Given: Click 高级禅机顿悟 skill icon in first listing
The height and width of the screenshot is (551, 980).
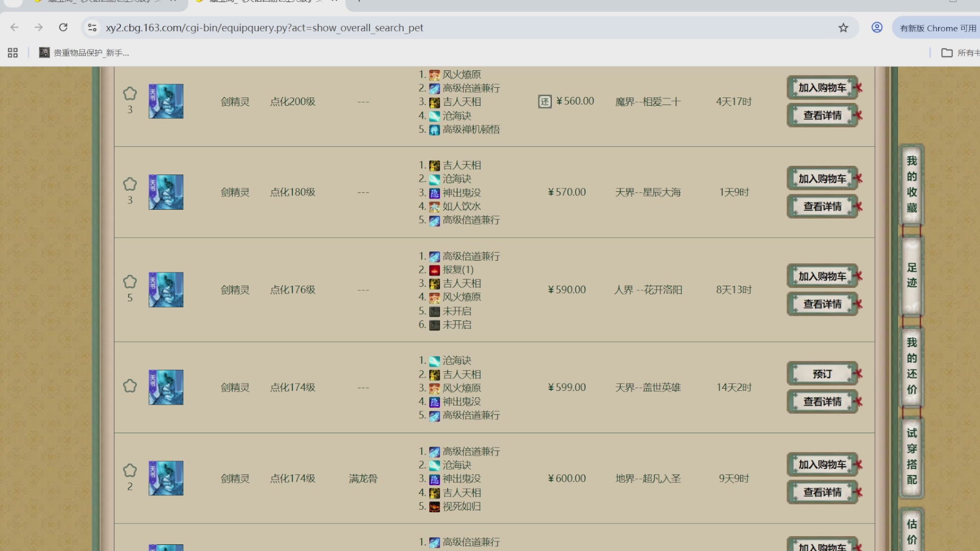Looking at the screenshot, I should point(434,130).
